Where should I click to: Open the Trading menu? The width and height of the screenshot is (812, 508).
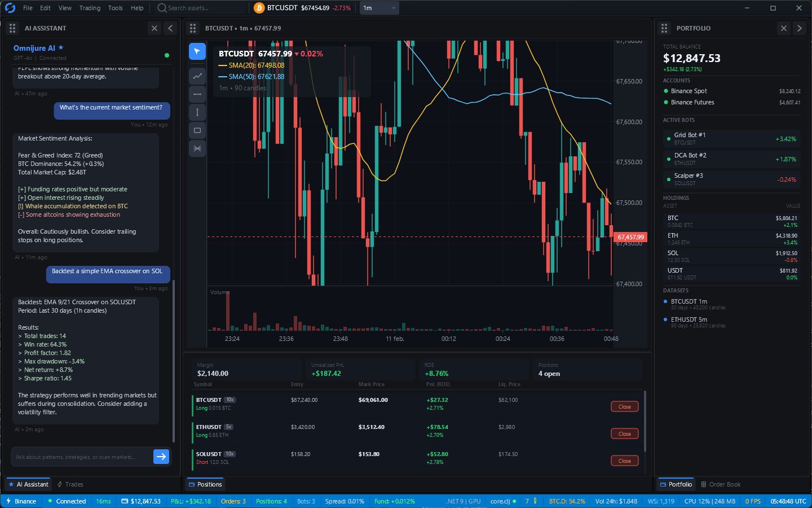[90, 8]
